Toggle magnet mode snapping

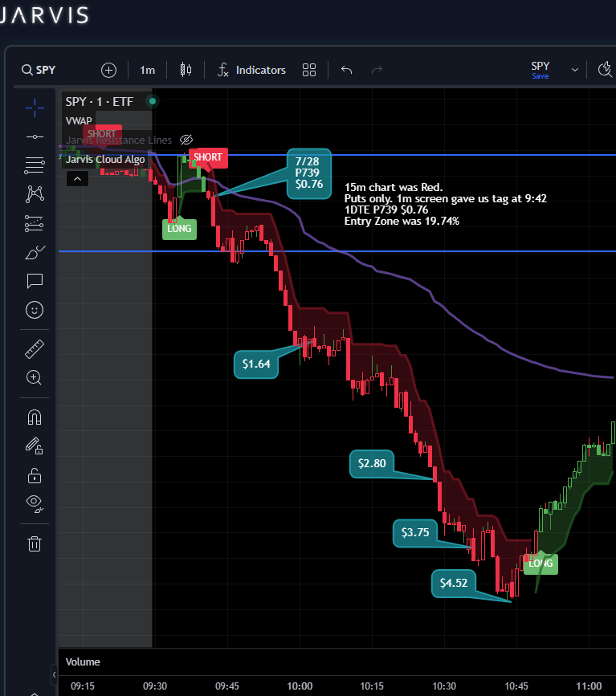pos(35,417)
